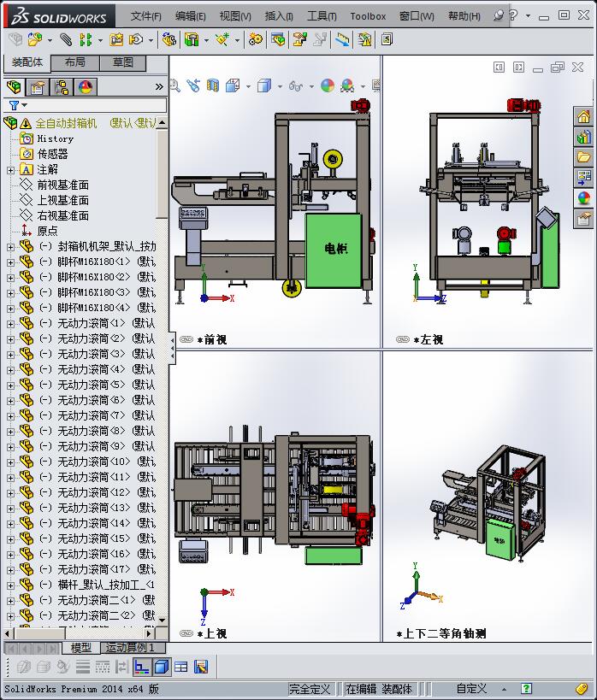Click the Mate paperclip icon
The image size is (597, 700).
[66, 39]
